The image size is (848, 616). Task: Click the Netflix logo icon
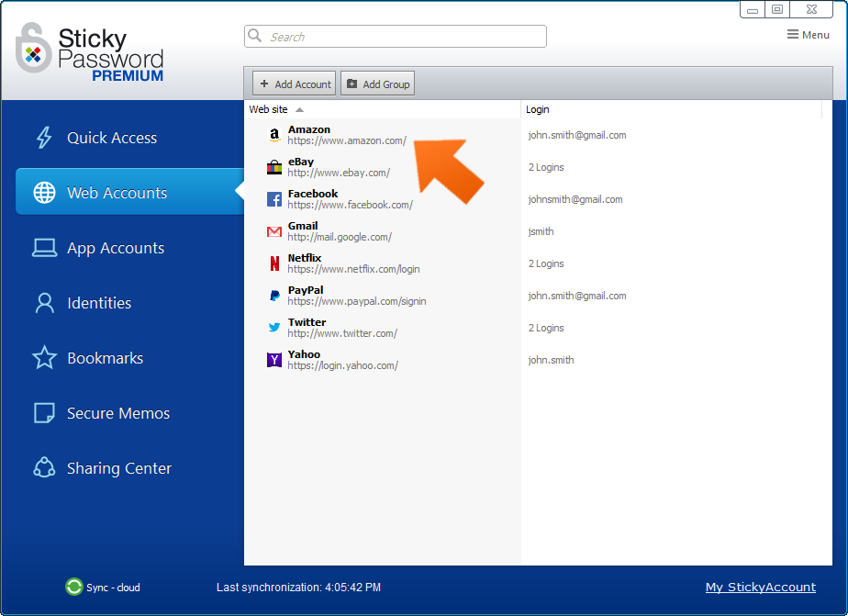point(274,263)
